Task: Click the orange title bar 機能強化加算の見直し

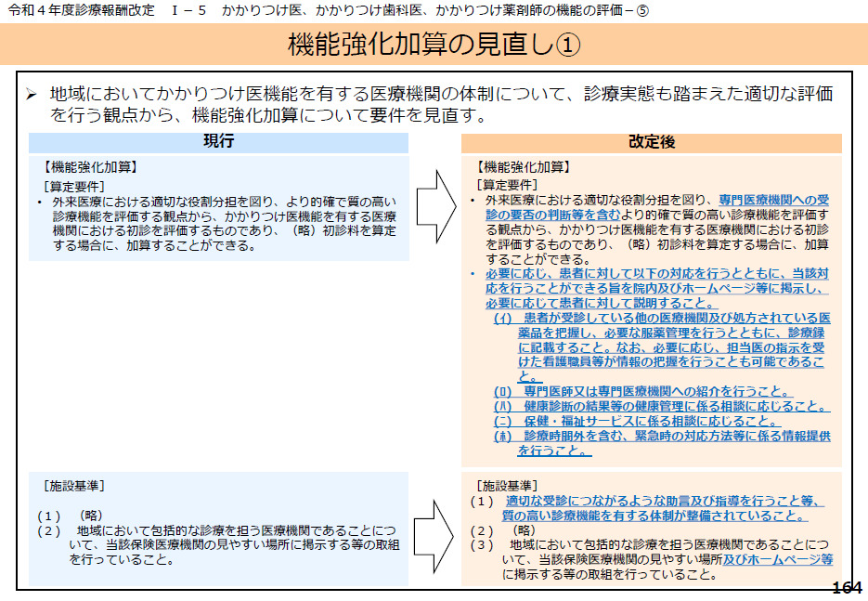Action: [x=434, y=45]
